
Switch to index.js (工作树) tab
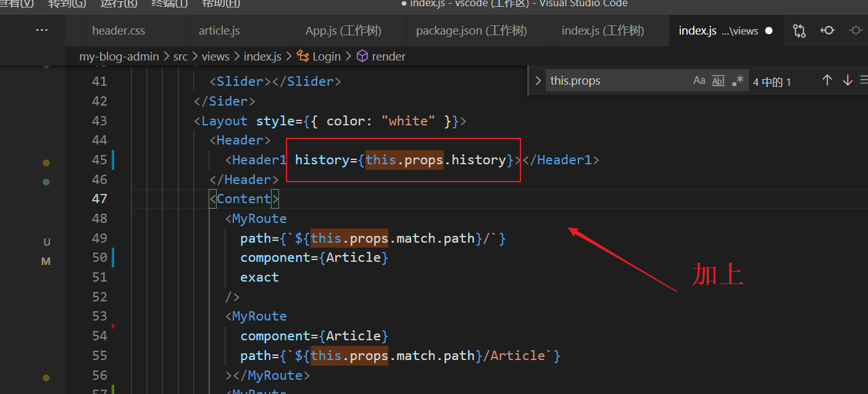click(603, 30)
